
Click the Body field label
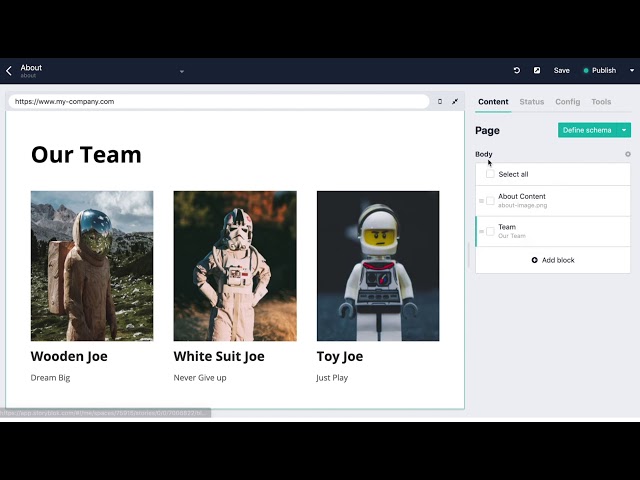pos(484,154)
